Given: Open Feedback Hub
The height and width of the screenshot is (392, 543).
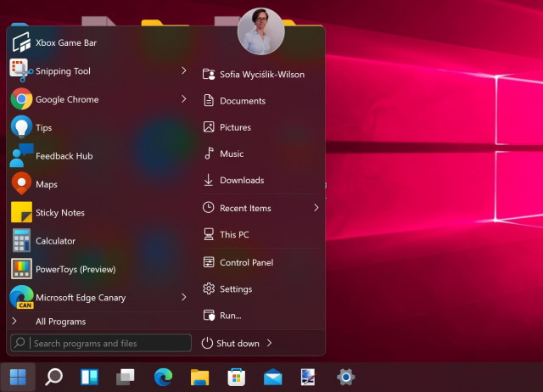Looking at the screenshot, I should click(x=64, y=156).
